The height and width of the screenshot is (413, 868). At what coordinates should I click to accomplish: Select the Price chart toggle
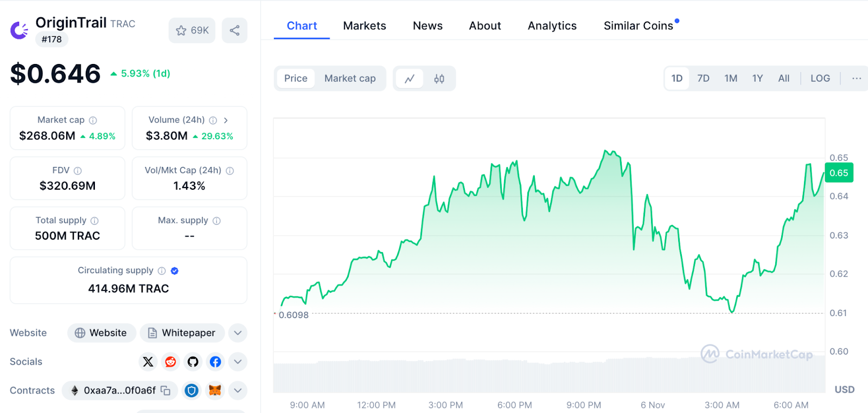point(296,79)
